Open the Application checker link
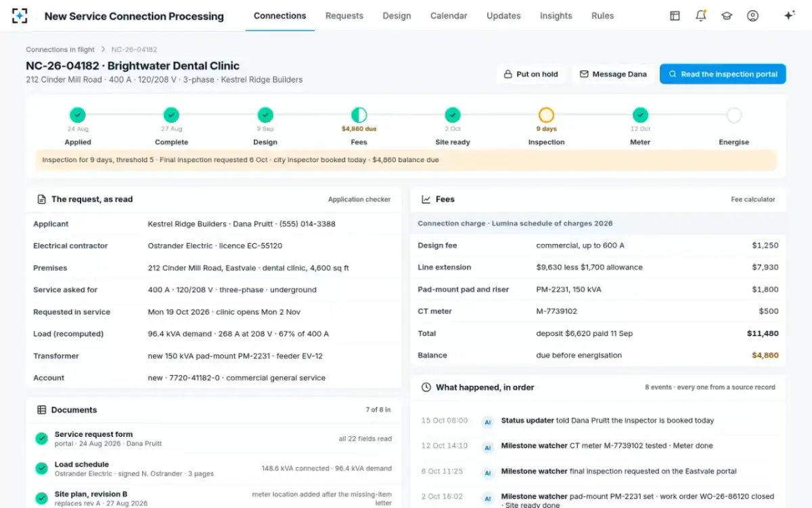Image resolution: width=812 pixels, height=508 pixels. pyautogui.click(x=359, y=200)
